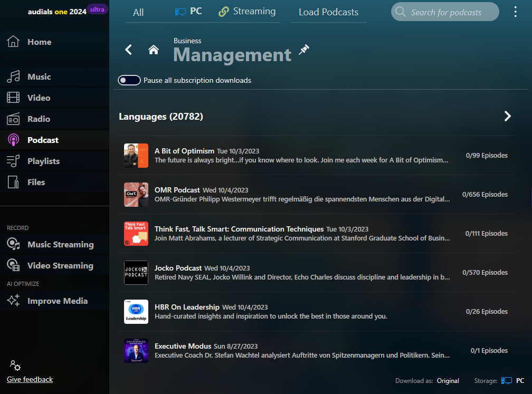This screenshot has height=394, width=532.
Task: Select the Video film icon
Action: point(13,98)
